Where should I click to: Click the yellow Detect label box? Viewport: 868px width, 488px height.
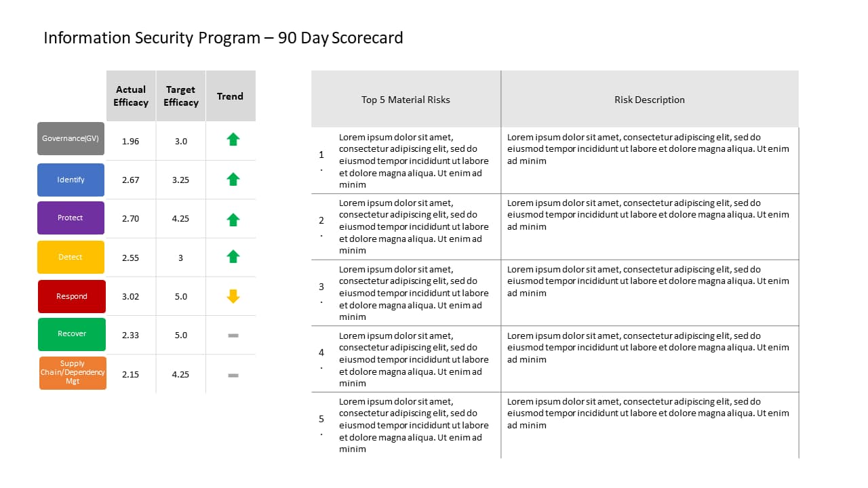71,257
